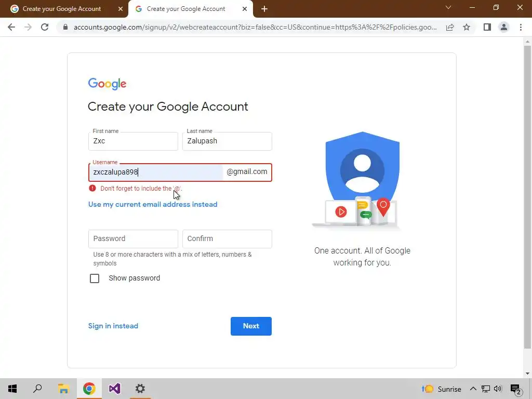Open the Chrome three-dot menu
Viewport: 532px width, 399px height.
(x=521, y=27)
